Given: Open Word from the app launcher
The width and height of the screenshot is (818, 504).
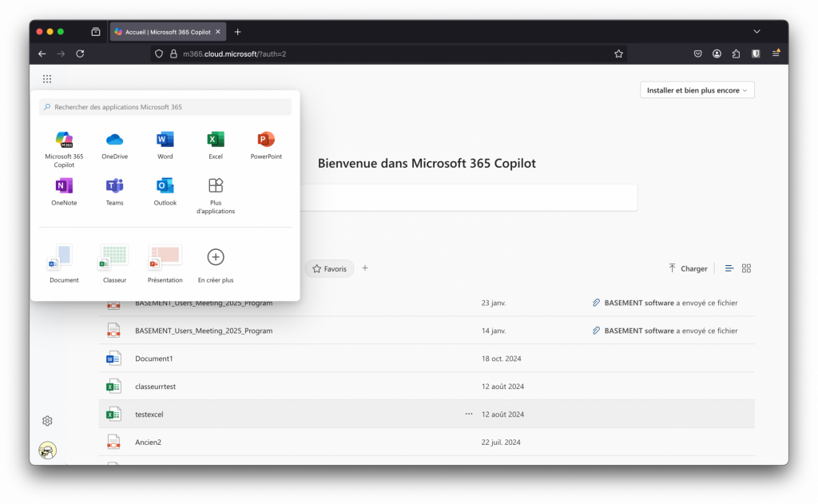Looking at the screenshot, I should point(165,144).
